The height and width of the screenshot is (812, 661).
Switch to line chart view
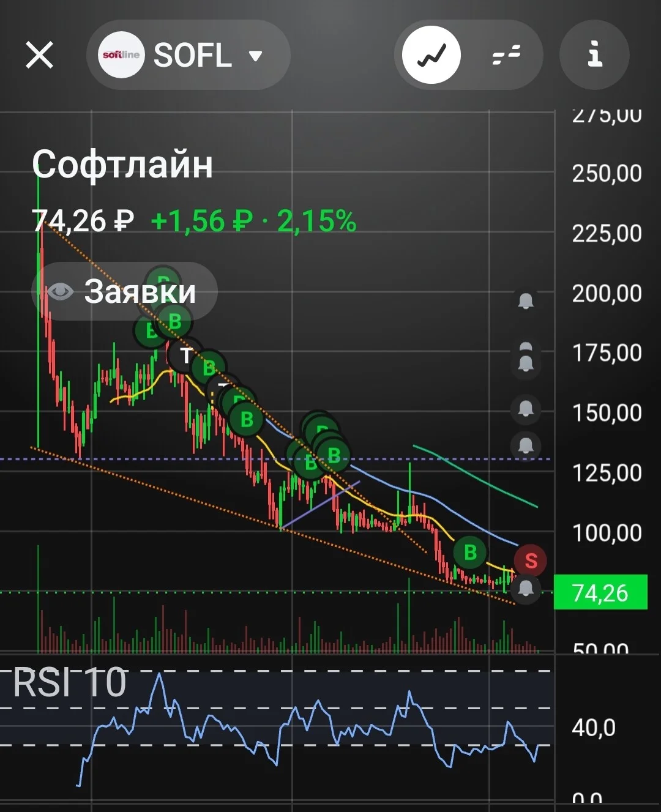tap(431, 55)
